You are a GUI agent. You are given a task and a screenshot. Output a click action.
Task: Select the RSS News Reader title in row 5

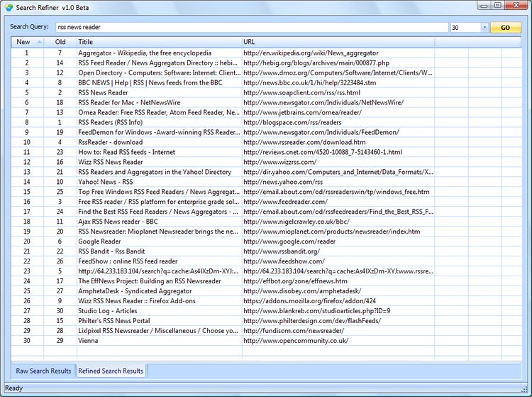103,92
